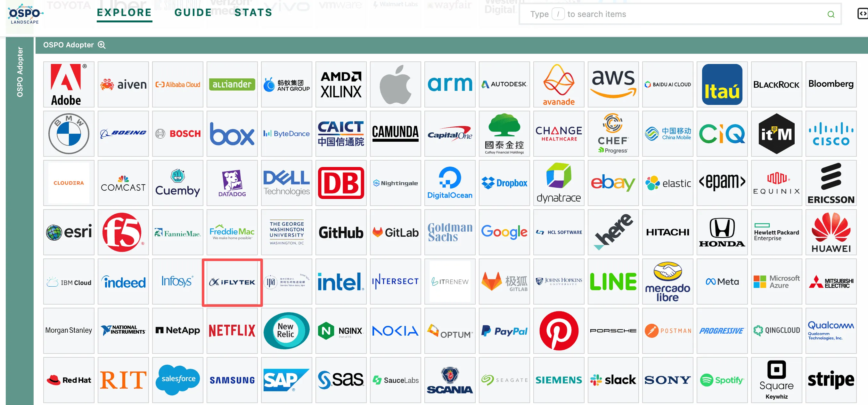Open the Red Hat card
Viewport: 868px width, 405px height.
(x=69, y=380)
